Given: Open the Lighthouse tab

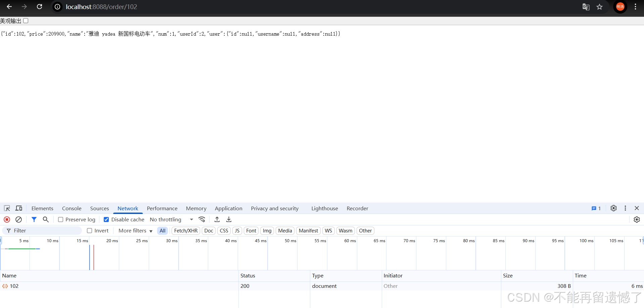Looking at the screenshot, I should (325, 208).
